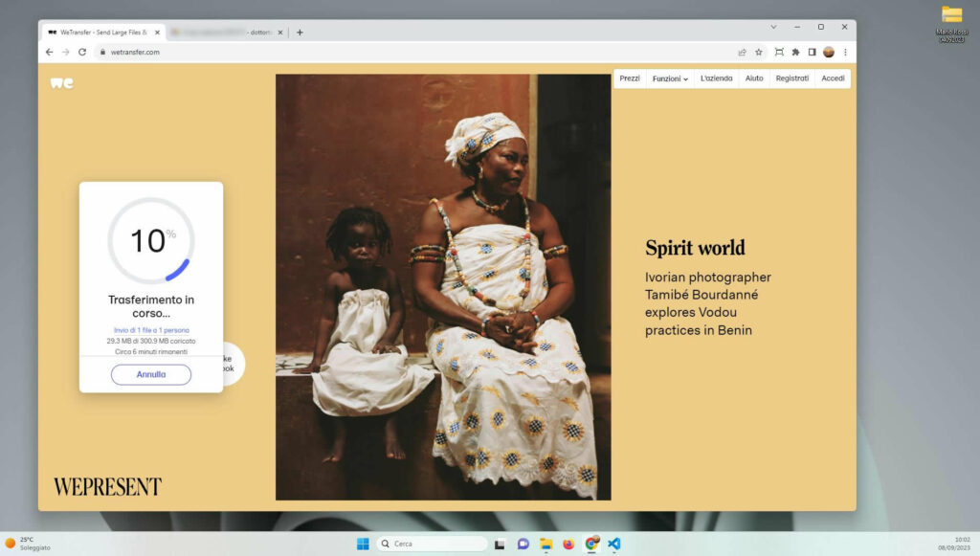
Task: Open Visual Studio Code from the taskbar
Action: [614, 545]
